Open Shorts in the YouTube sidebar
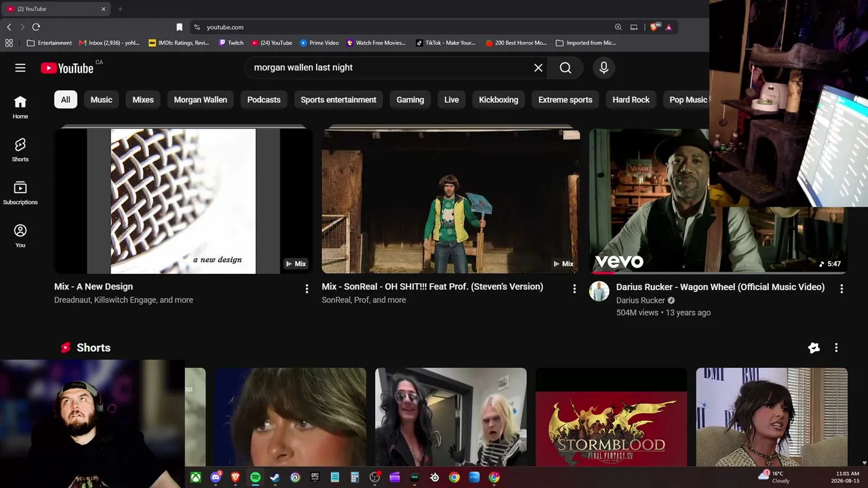 click(x=20, y=150)
